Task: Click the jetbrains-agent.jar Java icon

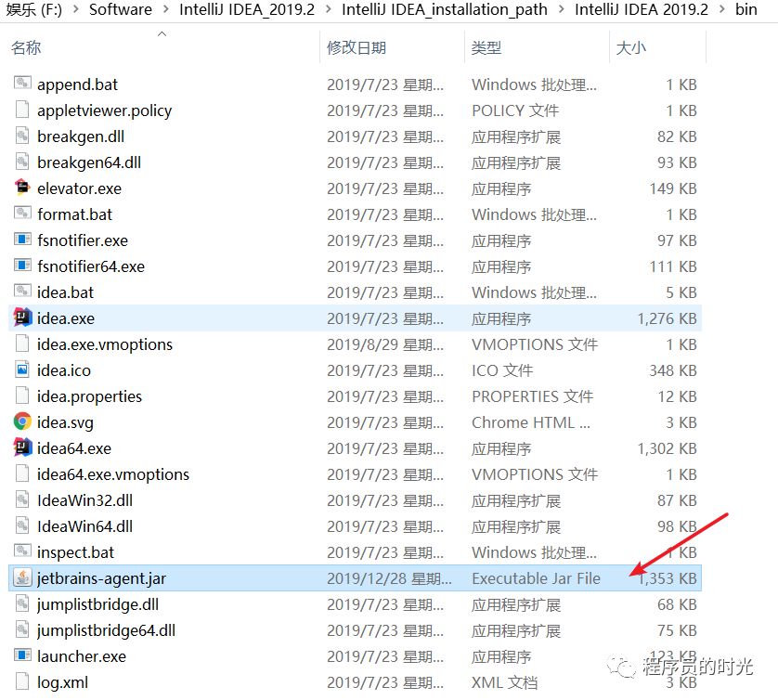Action: click(x=22, y=577)
